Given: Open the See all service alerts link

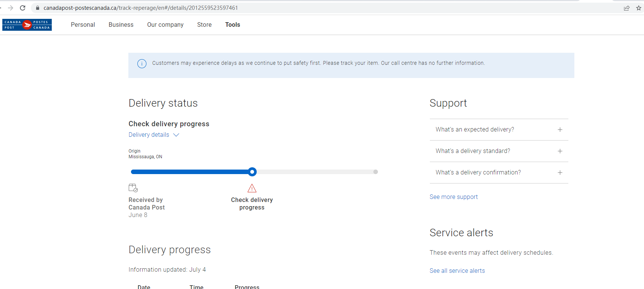Looking at the screenshot, I should 457,271.
